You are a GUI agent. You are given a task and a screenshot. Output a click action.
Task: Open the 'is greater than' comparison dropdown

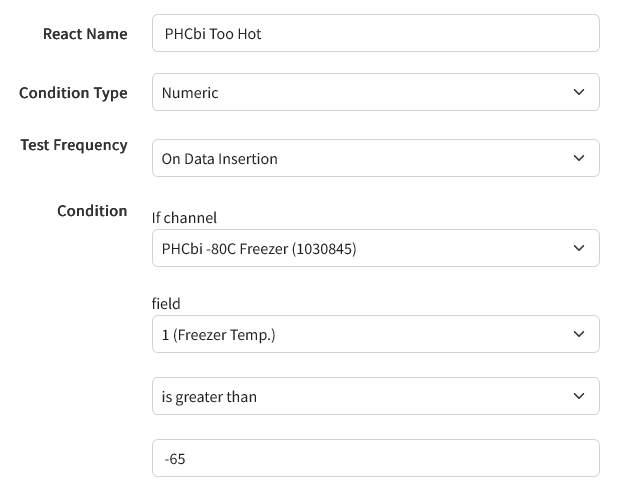(x=375, y=396)
